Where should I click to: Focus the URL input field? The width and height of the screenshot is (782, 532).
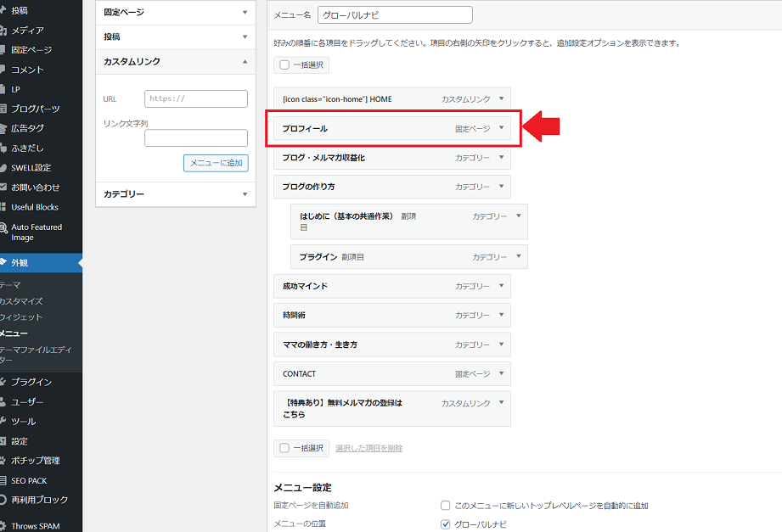(x=196, y=98)
